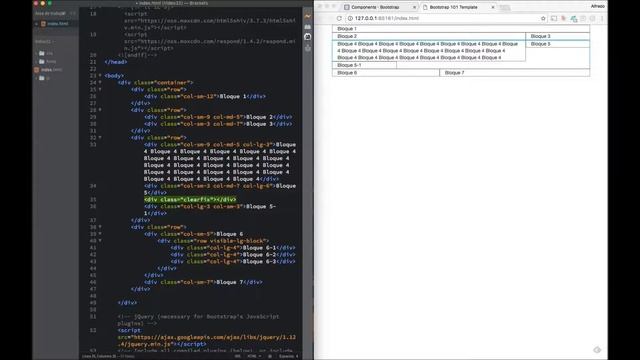This screenshot has height=360, width=640.
Task: Collapse the col-sm-5 div fold arrow at line 39
Action: click(x=100, y=234)
